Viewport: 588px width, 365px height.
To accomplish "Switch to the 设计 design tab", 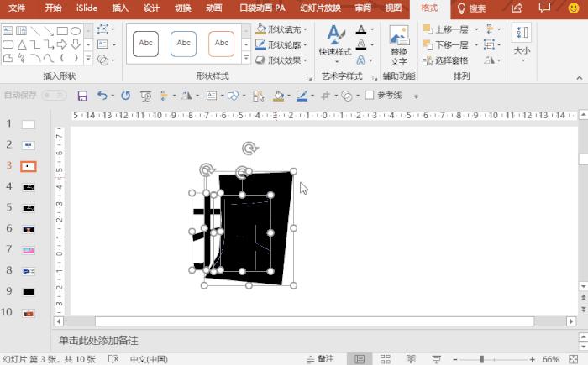I will [x=151, y=8].
